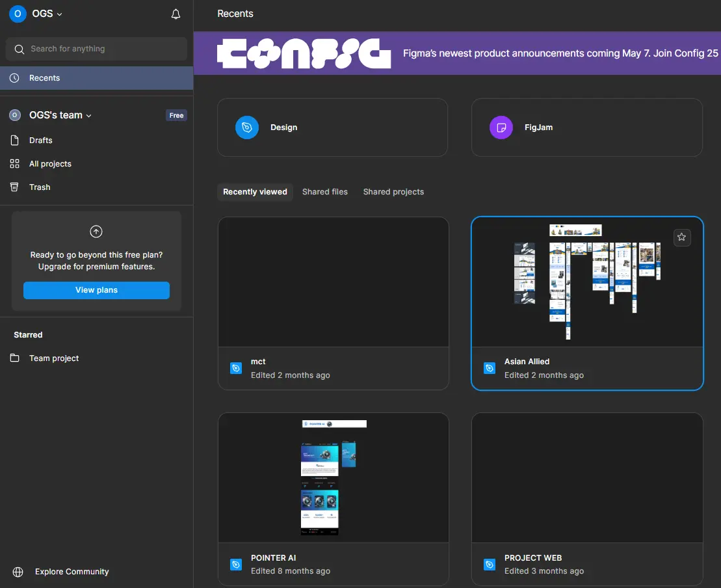Click the Config logo in banner
Screen dimensions: 721x588
point(304,54)
